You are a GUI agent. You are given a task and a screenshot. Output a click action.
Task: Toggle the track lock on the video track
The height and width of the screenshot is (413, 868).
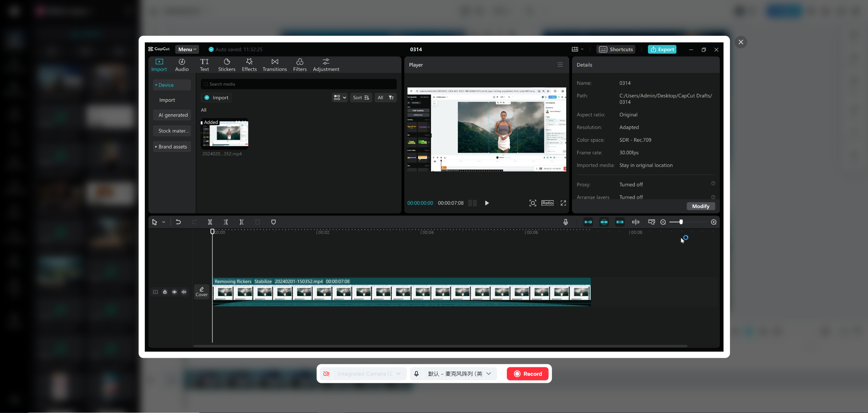165,292
